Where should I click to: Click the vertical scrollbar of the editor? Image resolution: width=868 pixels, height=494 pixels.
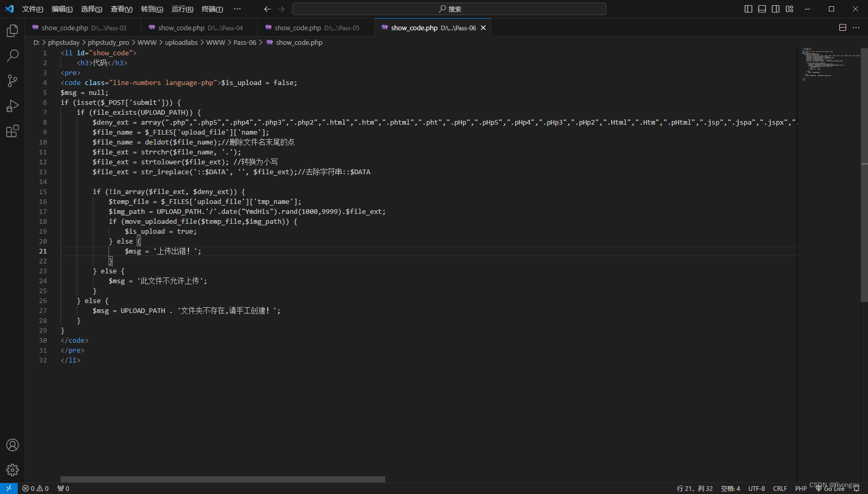[x=864, y=175]
